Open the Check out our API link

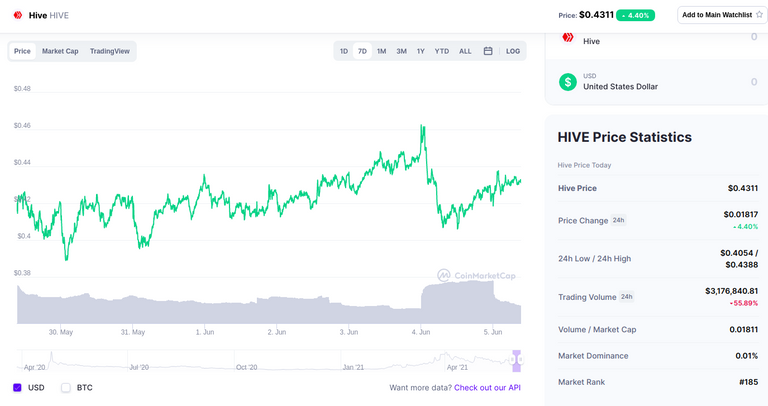coord(487,387)
